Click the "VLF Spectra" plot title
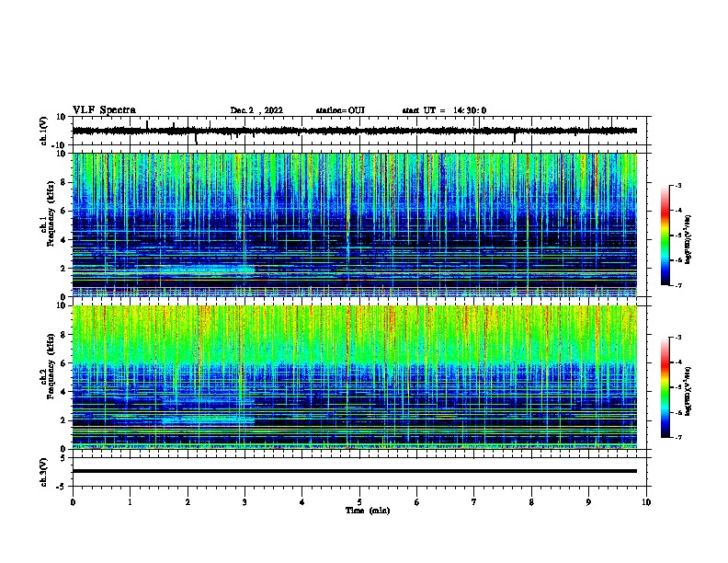 pos(104,110)
